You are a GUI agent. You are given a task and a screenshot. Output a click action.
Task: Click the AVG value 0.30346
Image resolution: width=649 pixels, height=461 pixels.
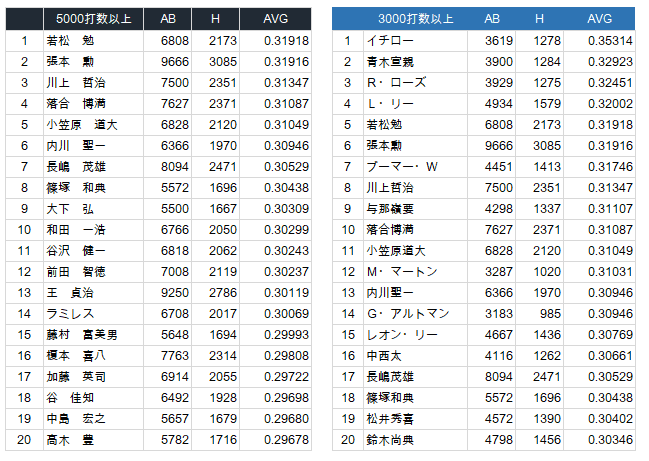(610, 440)
